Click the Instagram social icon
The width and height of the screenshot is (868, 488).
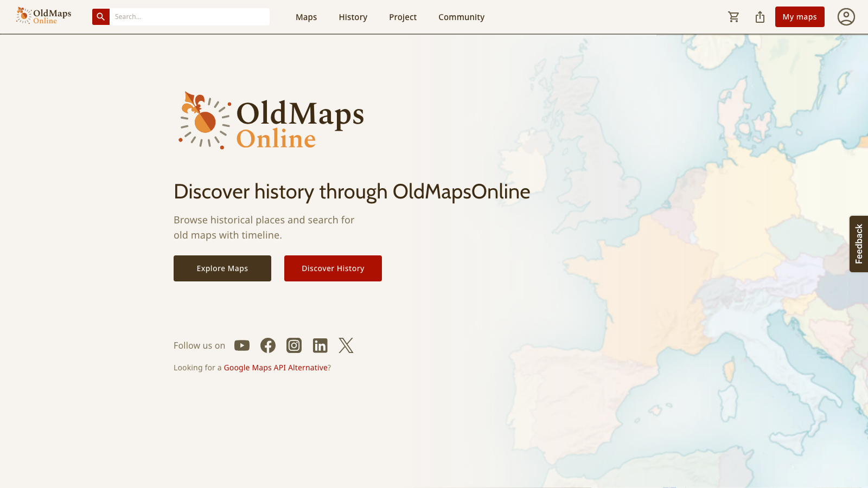[x=293, y=345]
